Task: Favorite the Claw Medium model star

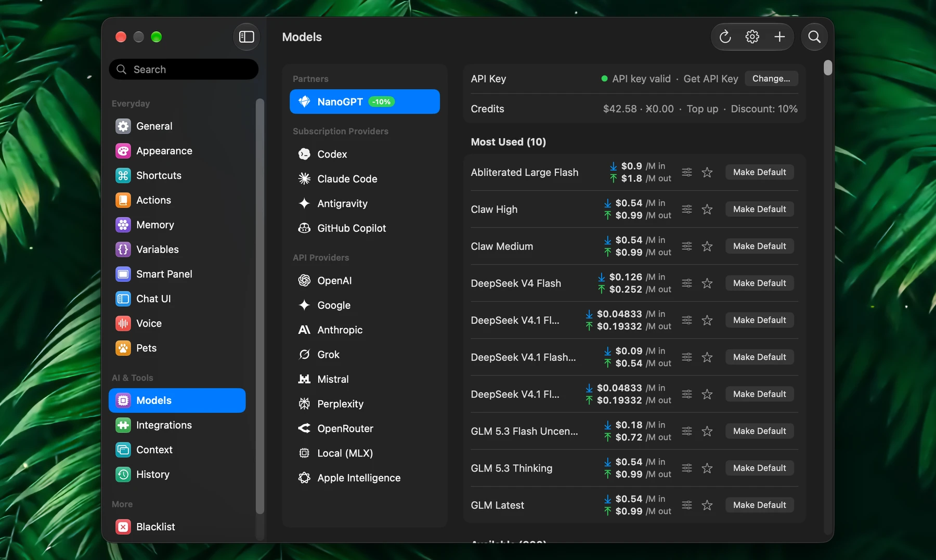Action: 707,246
